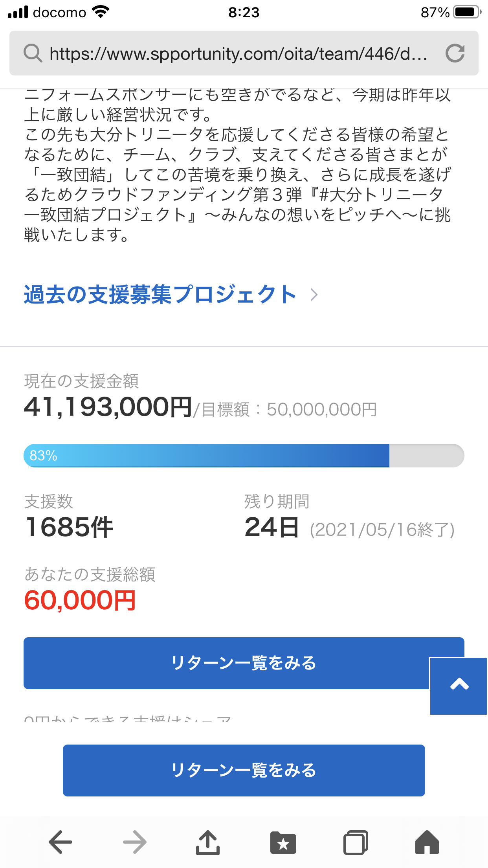
Task: Tap the search magnifier icon
Action: point(33,53)
